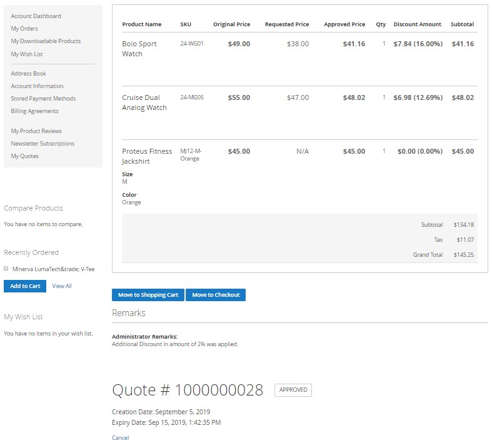Go to My Orders page
Image resolution: width=492 pixels, height=448 pixels.
click(x=24, y=29)
